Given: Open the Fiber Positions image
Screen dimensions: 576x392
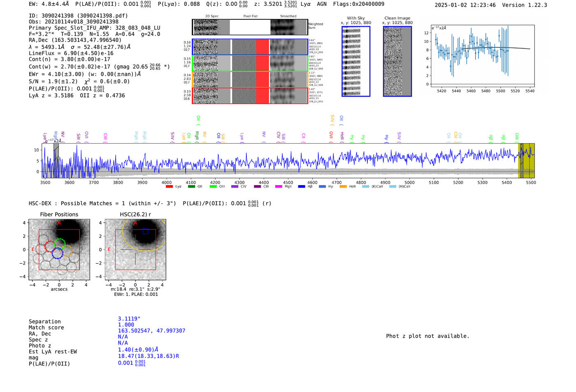Looking at the screenshot, I should coord(59,250).
